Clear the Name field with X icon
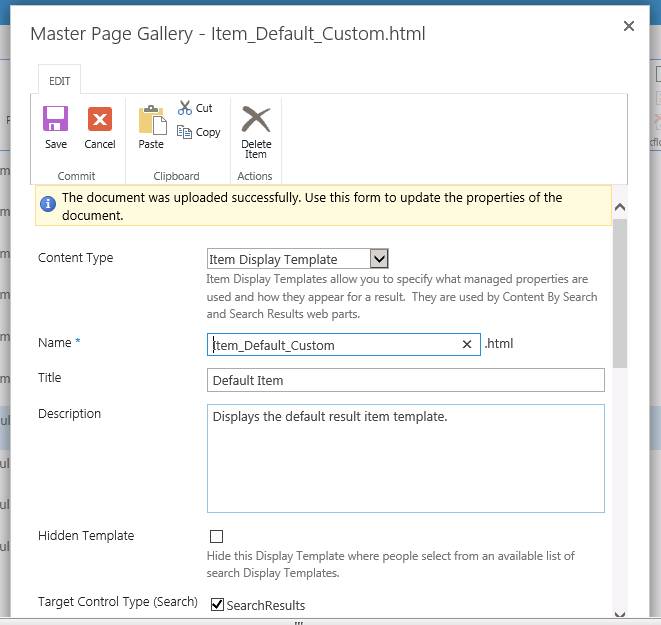This screenshot has height=625, width=661. tap(467, 345)
